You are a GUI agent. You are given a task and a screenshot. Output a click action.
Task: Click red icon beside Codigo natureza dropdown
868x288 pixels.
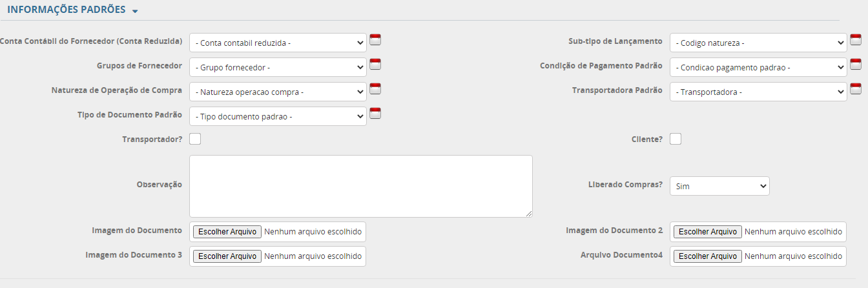tap(856, 40)
